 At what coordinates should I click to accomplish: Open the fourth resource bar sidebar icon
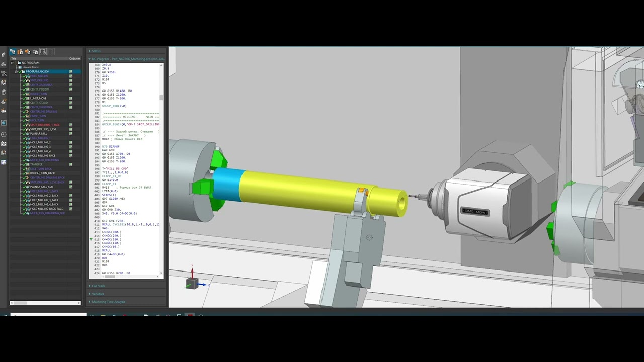(4, 83)
